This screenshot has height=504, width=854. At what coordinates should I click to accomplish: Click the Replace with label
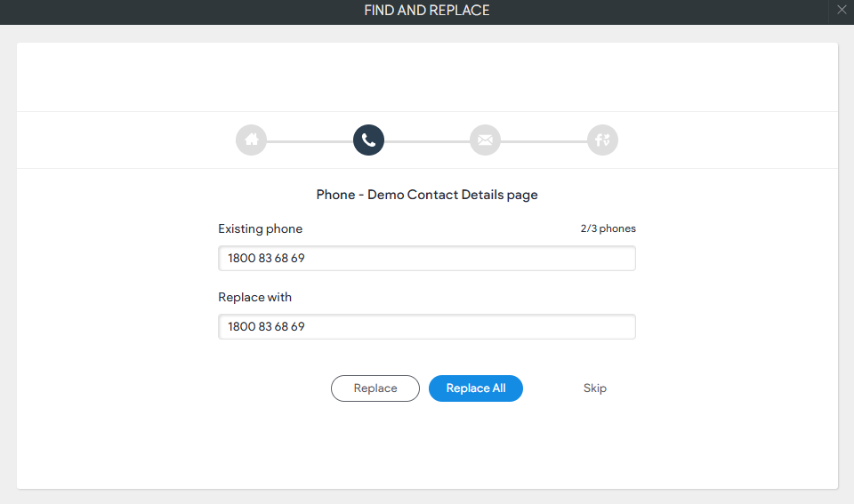(x=255, y=297)
